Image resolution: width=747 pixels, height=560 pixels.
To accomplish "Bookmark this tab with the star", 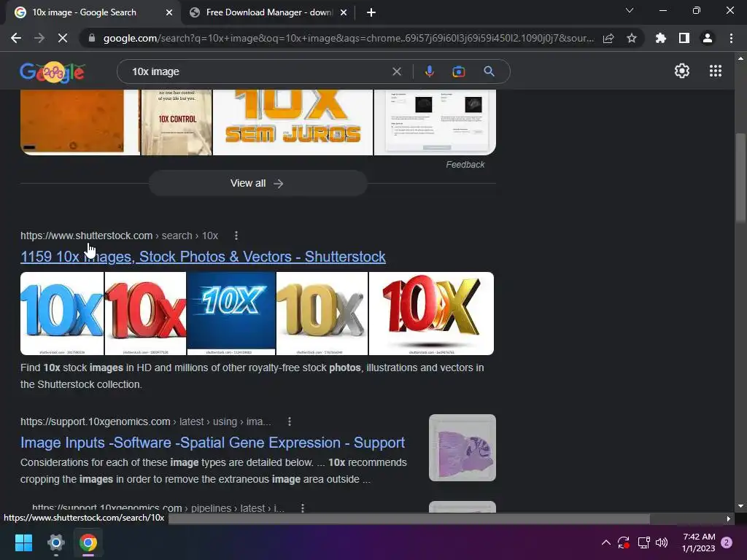I will tap(632, 38).
